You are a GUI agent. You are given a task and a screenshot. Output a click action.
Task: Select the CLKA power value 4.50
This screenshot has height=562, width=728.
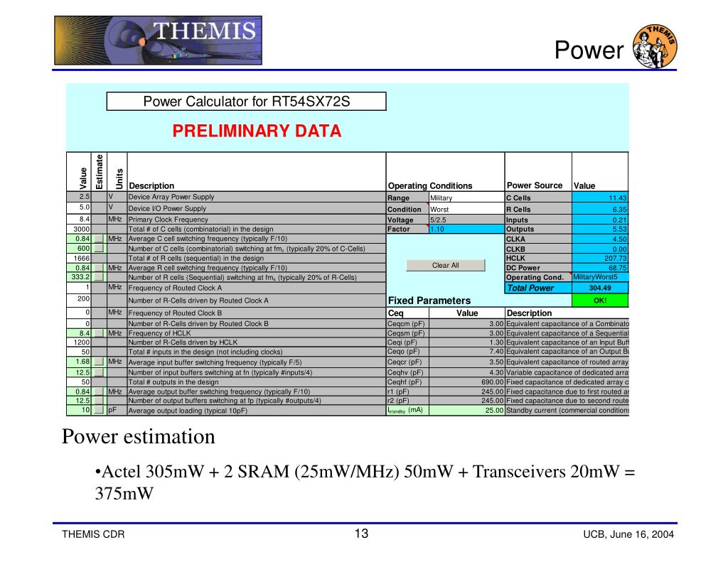pyautogui.click(x=600, y=239)
